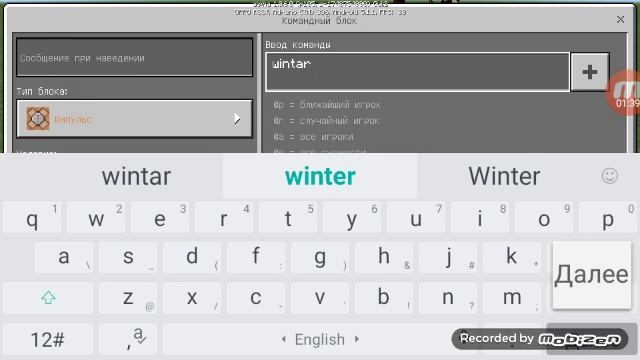Tap the f key
Image resolution: width=640 pixels, height=360 pixels.
pos(256,257)
